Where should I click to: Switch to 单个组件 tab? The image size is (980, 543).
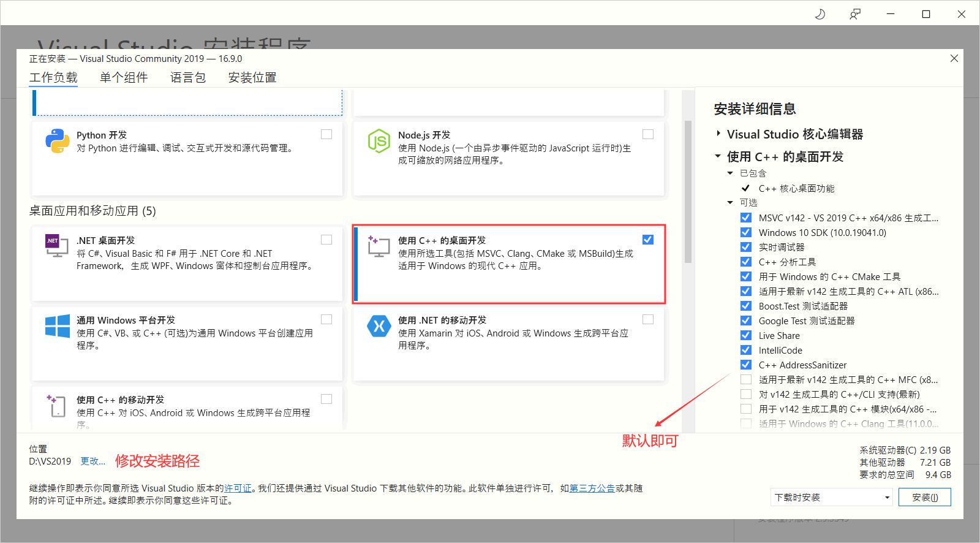(124, 78)
